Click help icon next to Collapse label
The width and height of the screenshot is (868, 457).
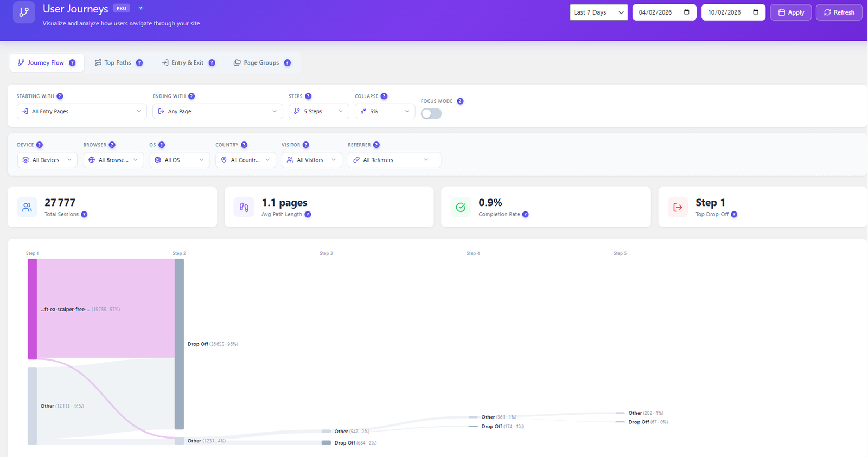coord(384,96)
